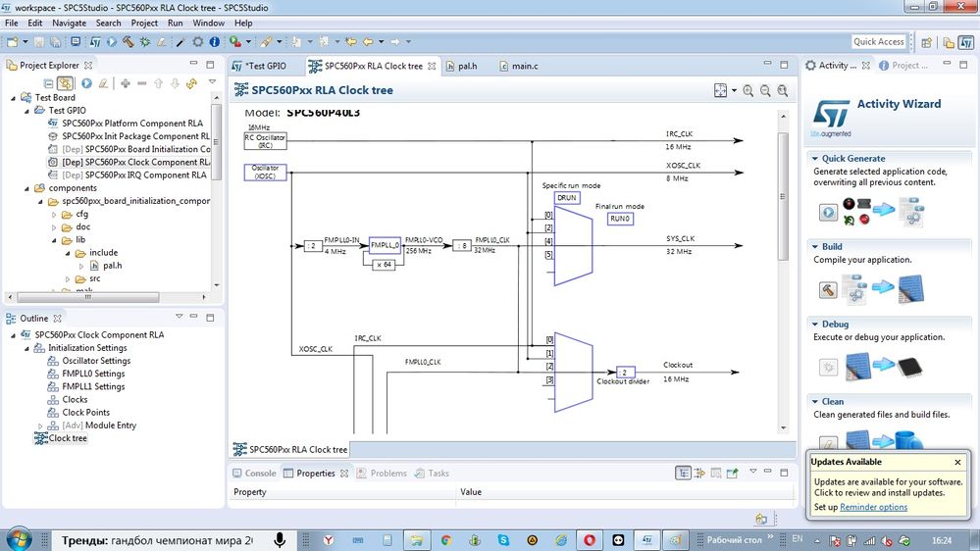Collapse the Debug section in Activity Wizard

tap(815, 325)
